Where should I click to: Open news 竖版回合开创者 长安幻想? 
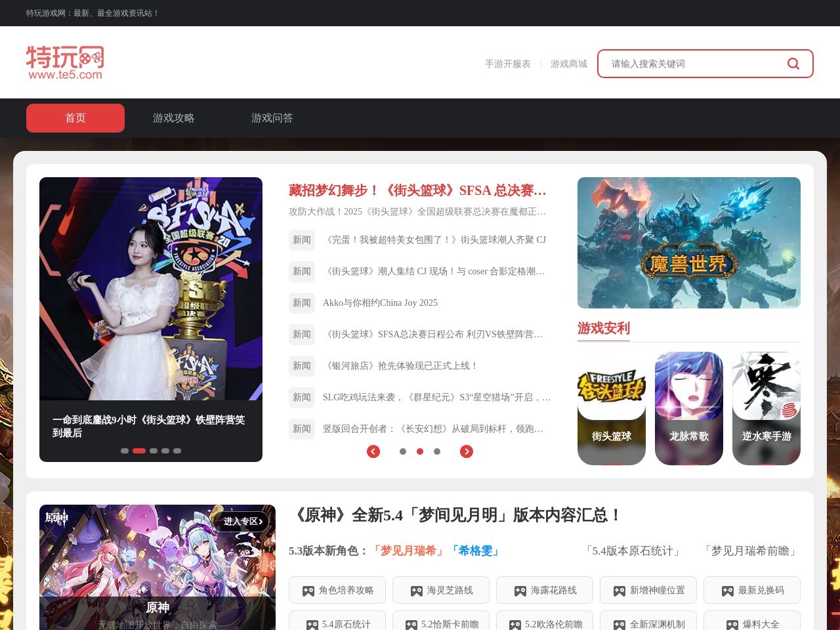[433, 429]
